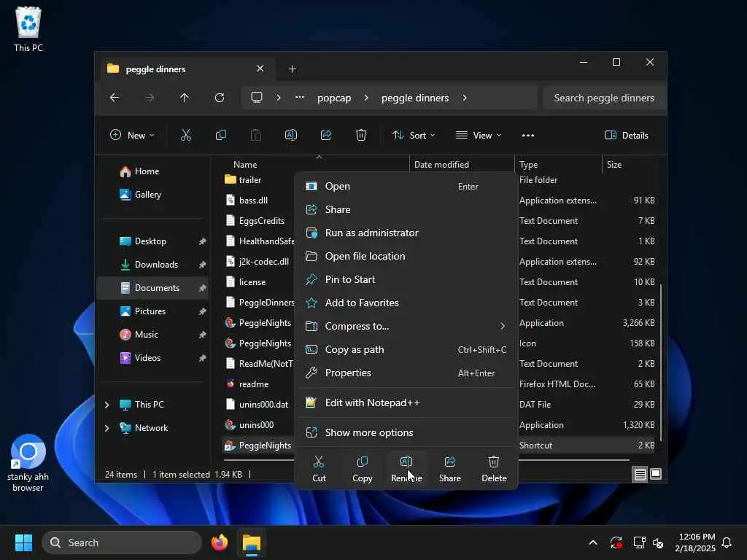This screenshot has width=747, height=560.
Task: Click the Delete trash icon in the toolbar
Action: (x=361, y=135)
